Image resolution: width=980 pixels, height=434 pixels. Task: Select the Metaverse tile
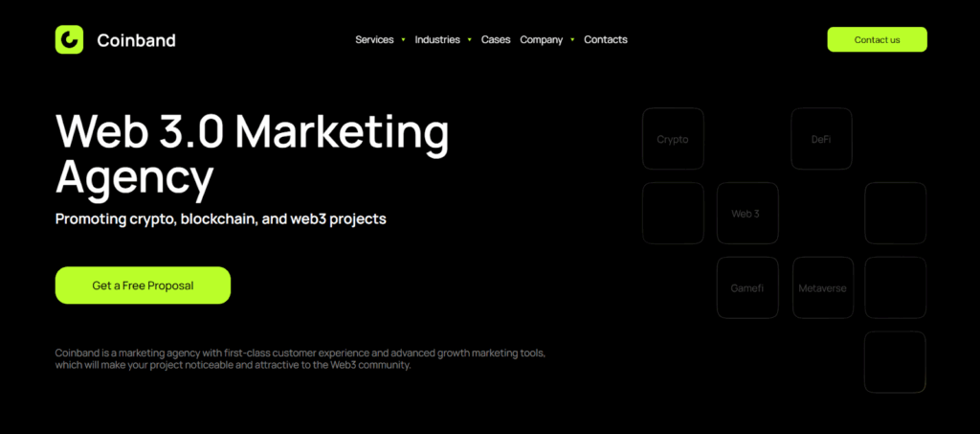[x=822, y=287]
